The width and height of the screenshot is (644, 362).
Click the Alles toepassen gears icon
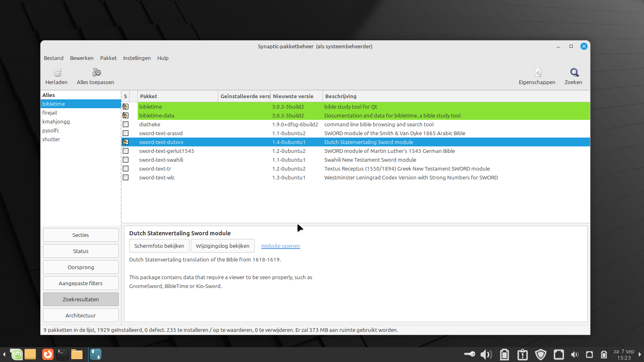[97, 72]
